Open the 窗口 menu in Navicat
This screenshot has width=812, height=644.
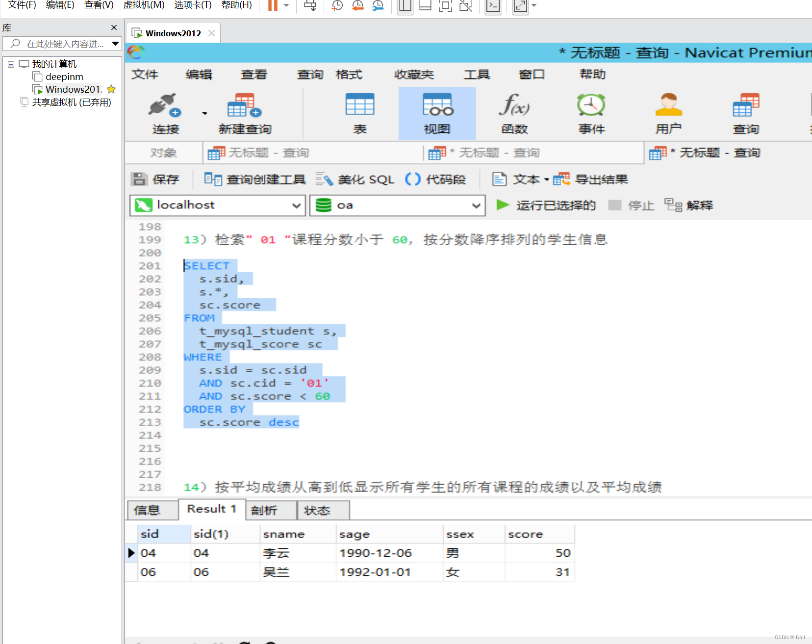532,74
